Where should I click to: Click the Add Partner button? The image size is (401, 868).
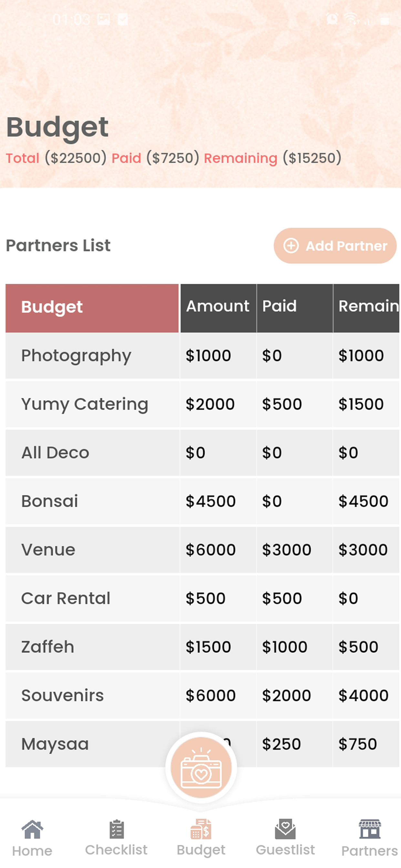335,246
